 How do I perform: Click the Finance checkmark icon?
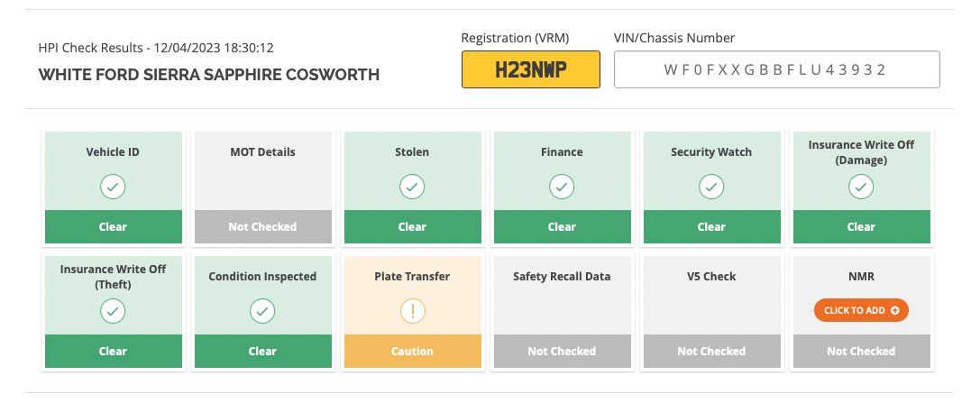(562, 187)
